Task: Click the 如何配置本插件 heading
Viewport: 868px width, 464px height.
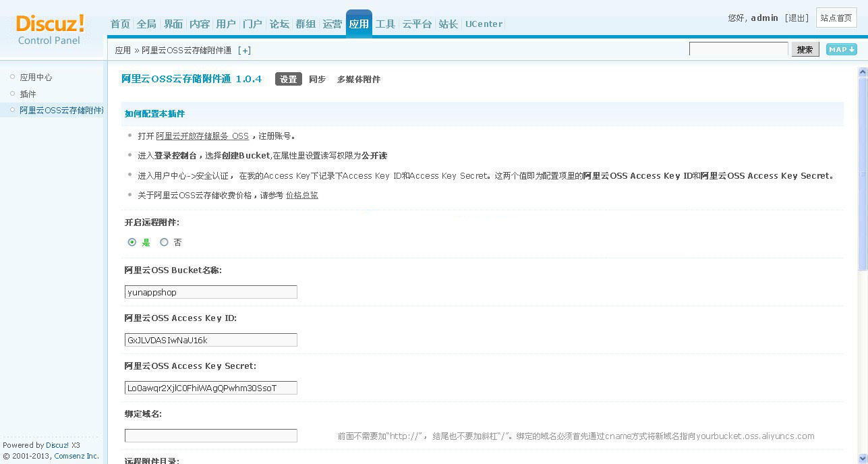Action: pos(154,114)
